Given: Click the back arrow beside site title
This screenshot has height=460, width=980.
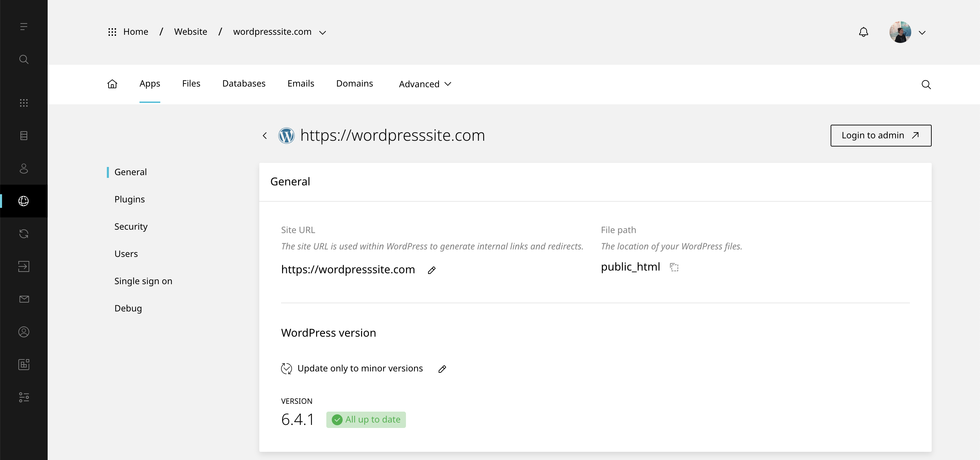Looking at the screenshot, I should click(265, 136).
